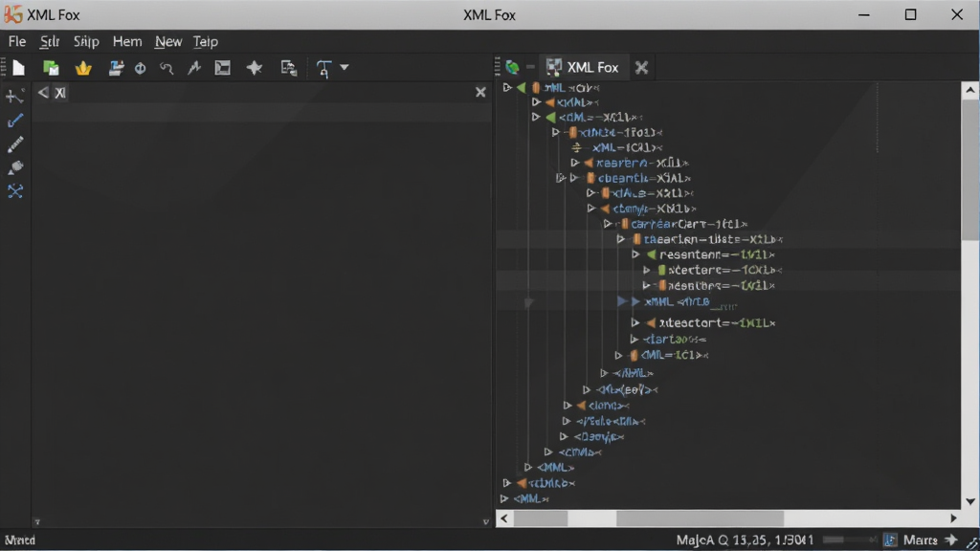The width and height of the screenshot is (980, 551).
Task: Open the Stlr menu
Action: click(x=50, y=41)
